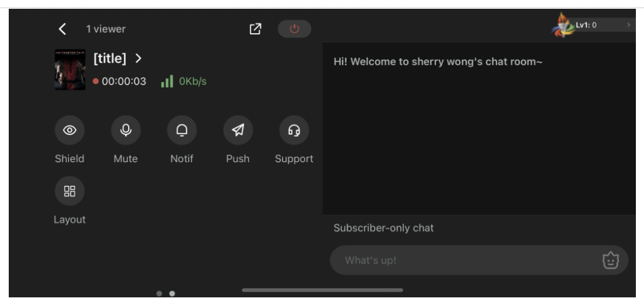The image size is (644, 308).
Task: Mute the microphone
Action: pos(126,130)
